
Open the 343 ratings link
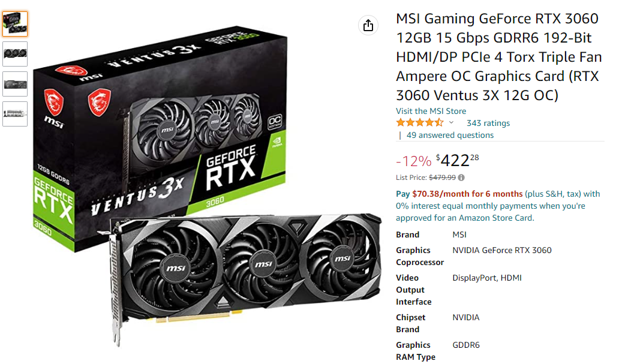click(488, 123)
